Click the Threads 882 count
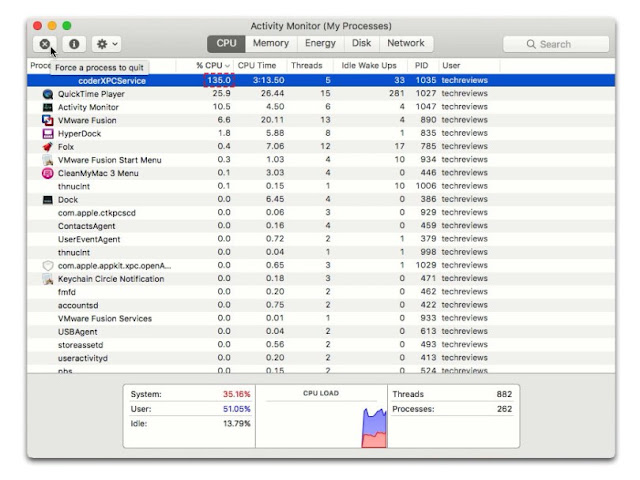 (504, 394)
